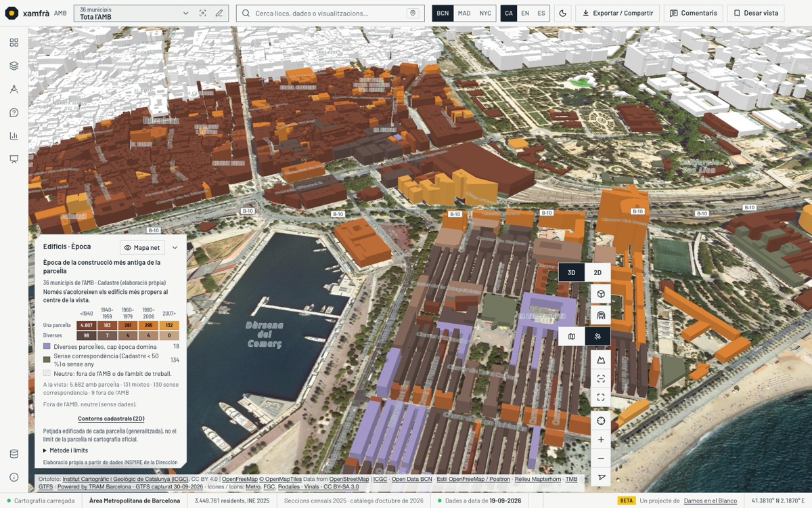
Task: Toggle the Mapa net visibility button
Action: tap(142, 248)
